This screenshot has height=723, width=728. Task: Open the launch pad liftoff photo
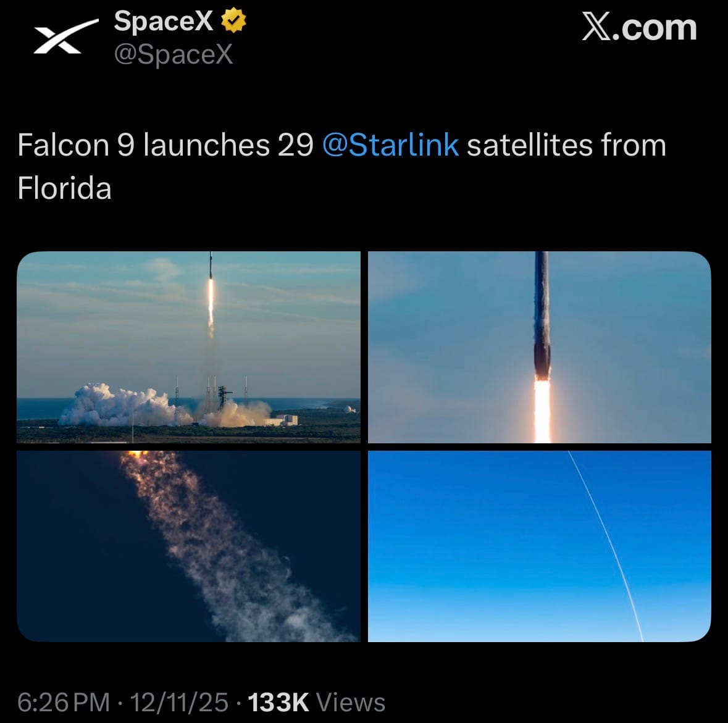pyautogui.click(x=188, y=347)
